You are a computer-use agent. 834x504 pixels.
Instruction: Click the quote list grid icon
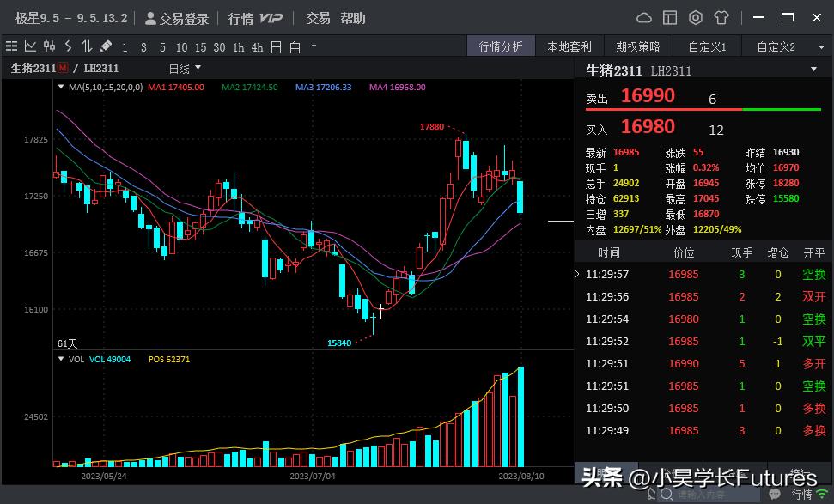pos(11,46)
